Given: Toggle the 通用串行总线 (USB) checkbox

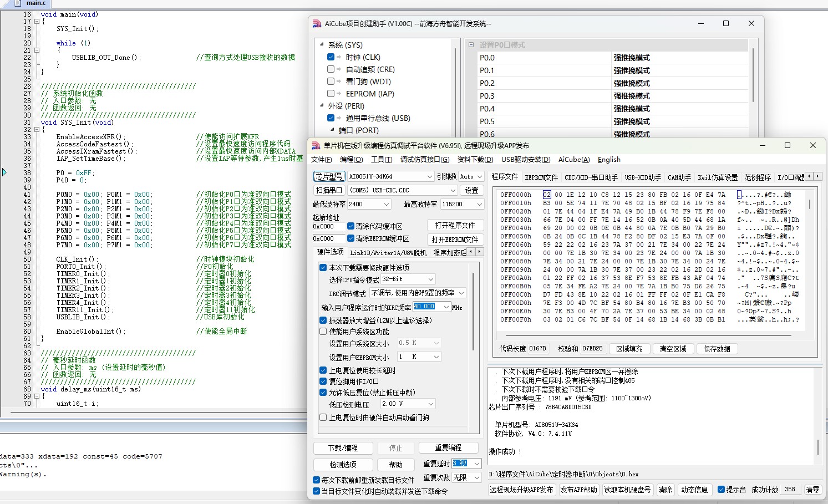Looking at the screenshot, I should coord(331,118).
